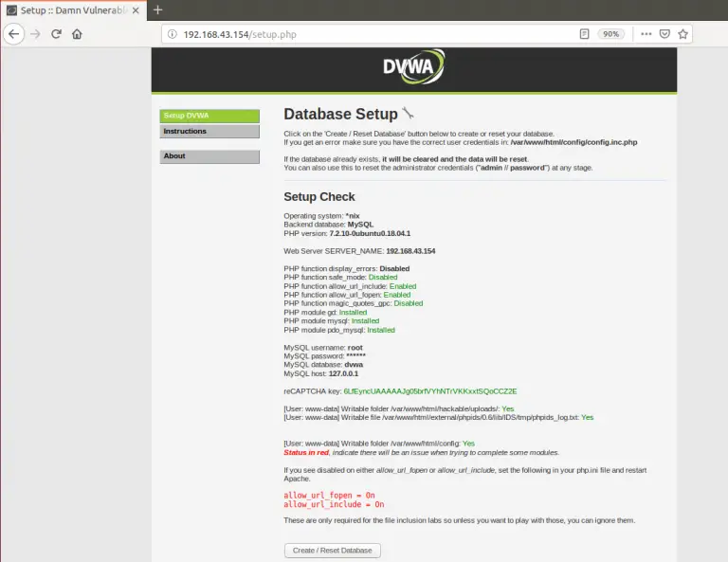
Task: Open the About sidebar item
Action: click(x=209, y=156)
